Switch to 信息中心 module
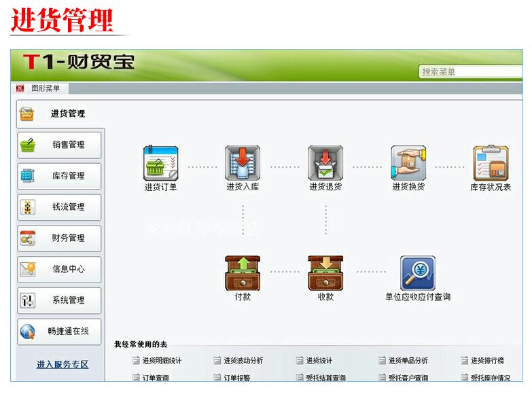 59,269
